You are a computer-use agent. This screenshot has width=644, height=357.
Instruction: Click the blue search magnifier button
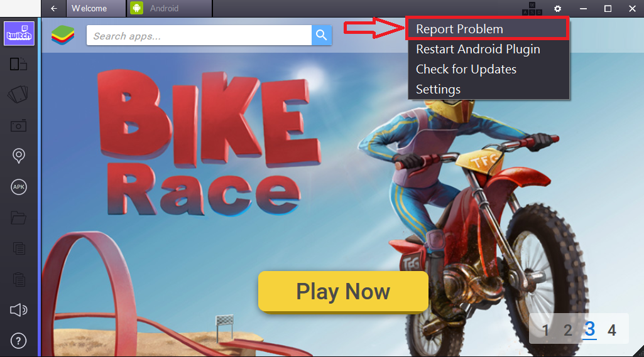pos(322,35)
